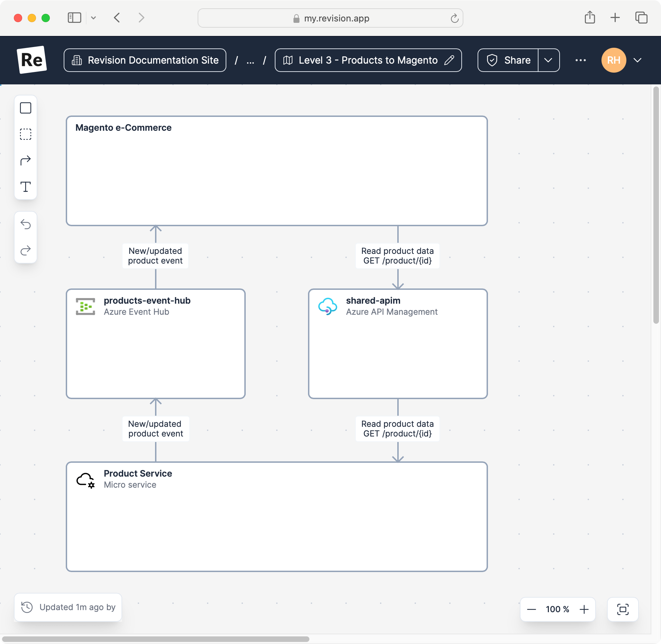Show the tab overview
The width and height of the screenshot is (661, 644).
coord(641,17)
